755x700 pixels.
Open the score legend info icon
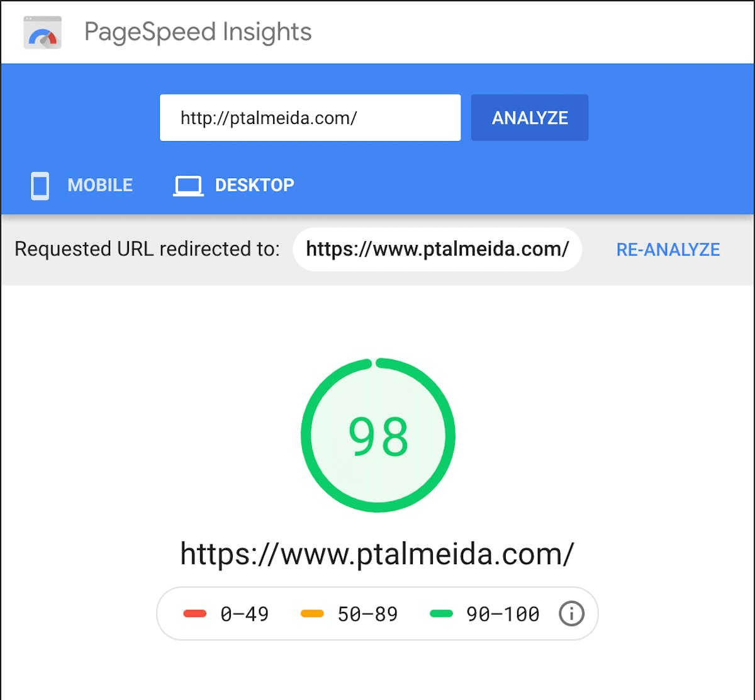[x=571, y=613]
